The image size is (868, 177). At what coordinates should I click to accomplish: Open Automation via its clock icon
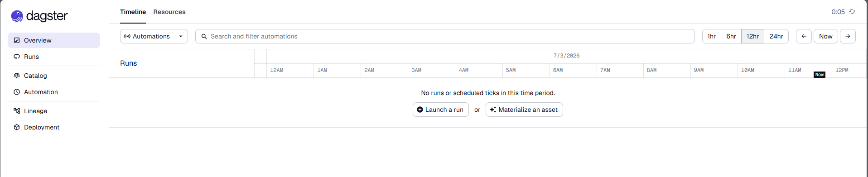click(17, 92)
